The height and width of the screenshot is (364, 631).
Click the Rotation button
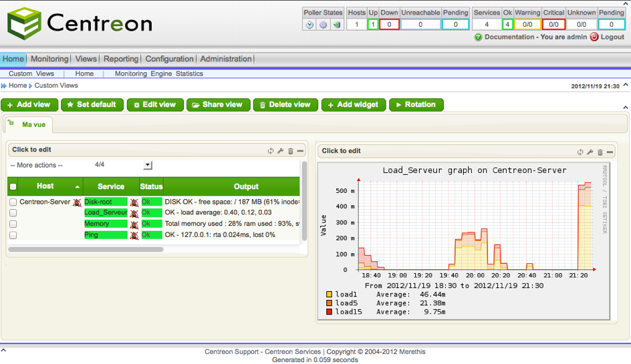[x=416, y=105]
